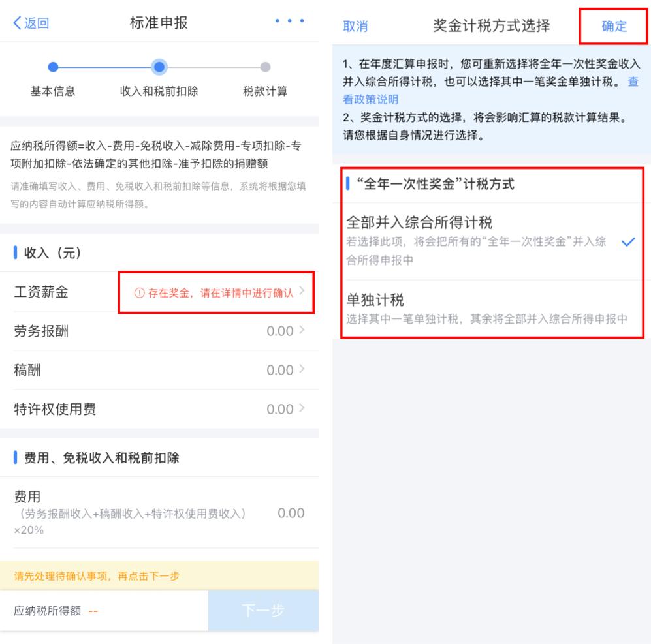Tap the back arrow next to 返回
Screen dimensions: 651x644
17,23
